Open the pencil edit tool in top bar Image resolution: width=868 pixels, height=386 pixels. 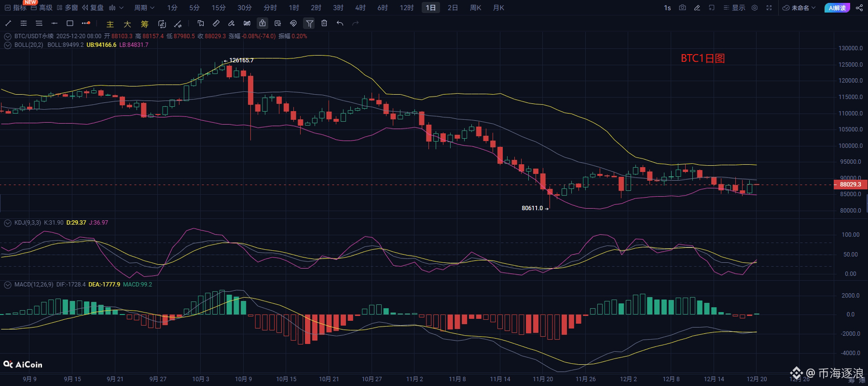coord(697,8)
